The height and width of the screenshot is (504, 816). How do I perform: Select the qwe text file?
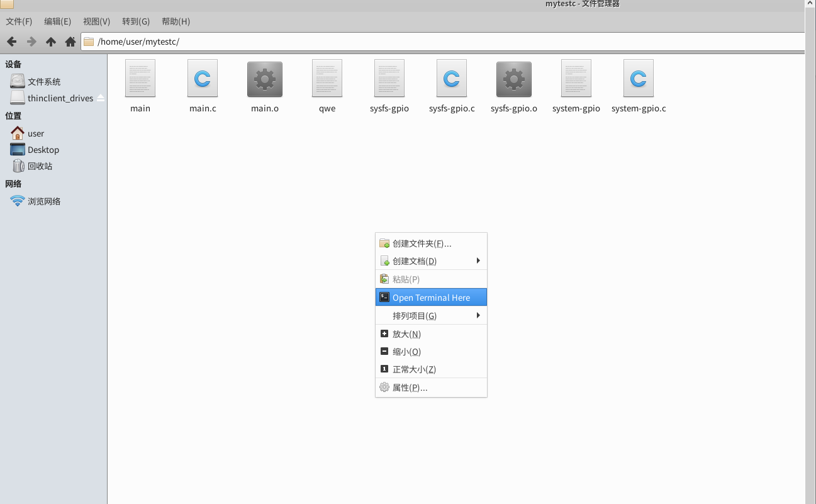click(327, 79)
